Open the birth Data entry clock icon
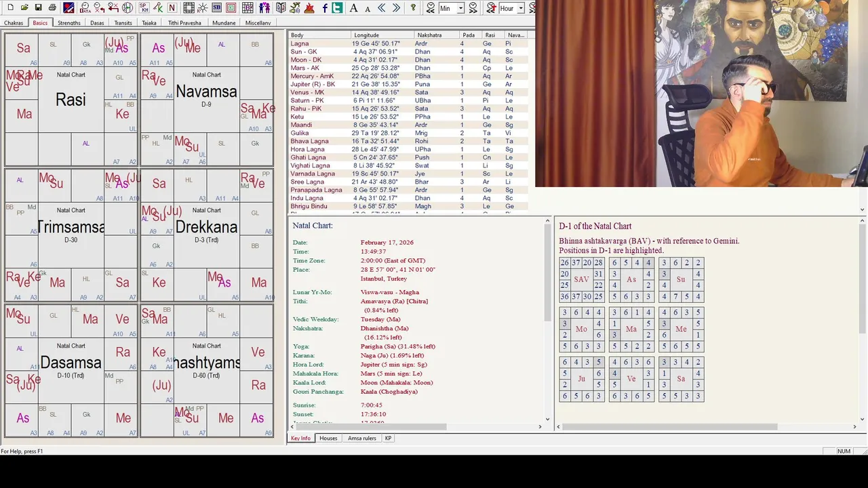This screenshot has width=868, height=488. [85, 7]
